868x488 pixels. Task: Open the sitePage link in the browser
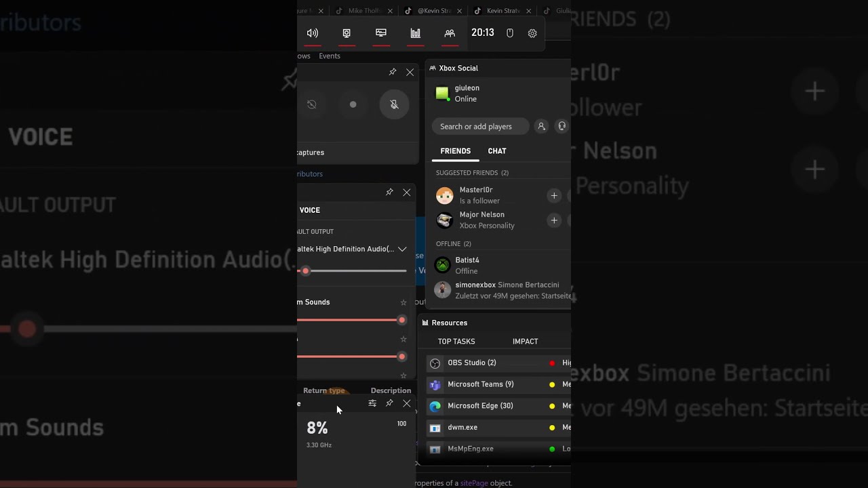(x=474, y=483)
